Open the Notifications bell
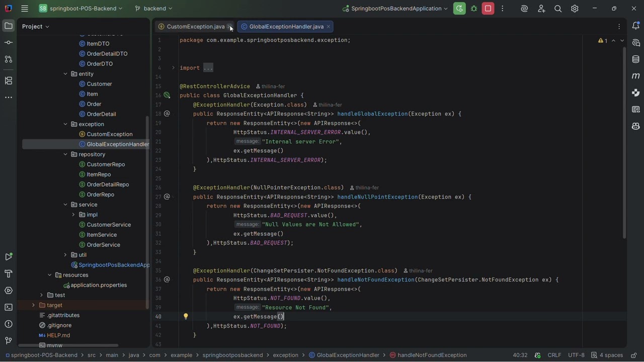The image size is (644, 362). pos(636,26)
